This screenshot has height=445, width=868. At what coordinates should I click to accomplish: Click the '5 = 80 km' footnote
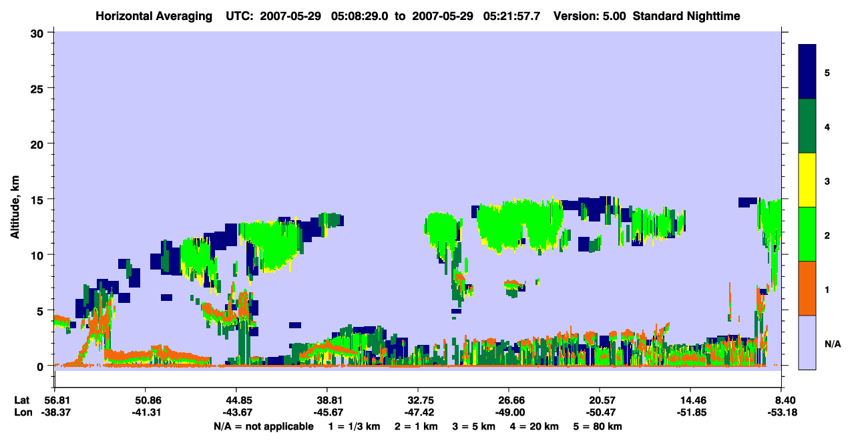[x=598, y=426]
